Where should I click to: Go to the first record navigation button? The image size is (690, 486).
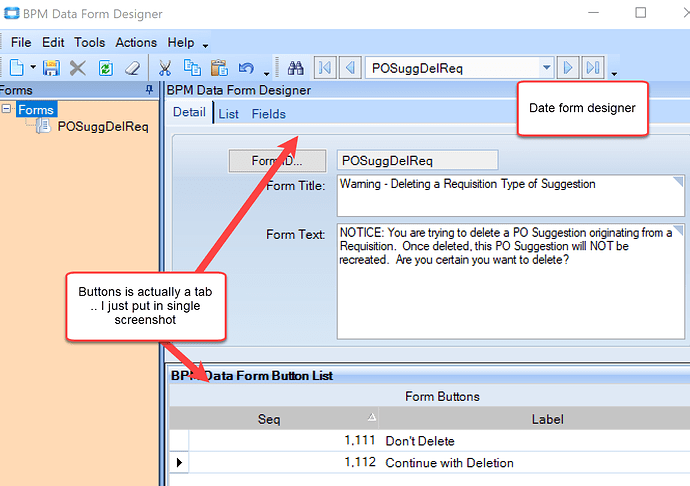pos(325,68)
